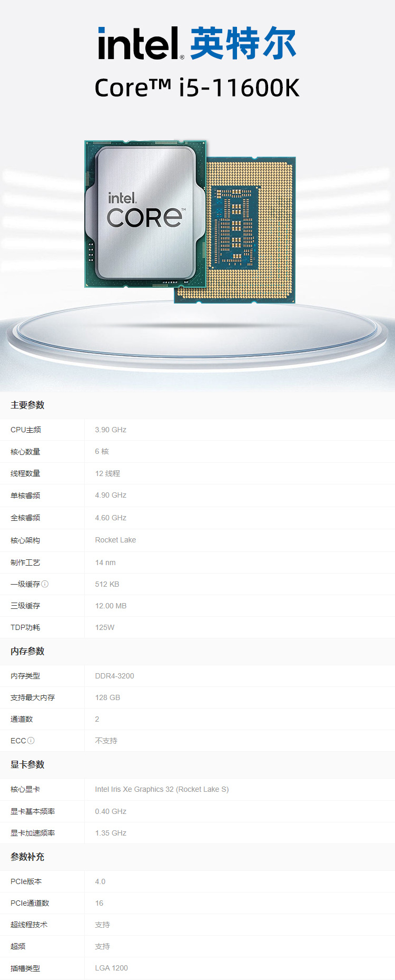Select the 一级缓存 label text

coord(25,584)
